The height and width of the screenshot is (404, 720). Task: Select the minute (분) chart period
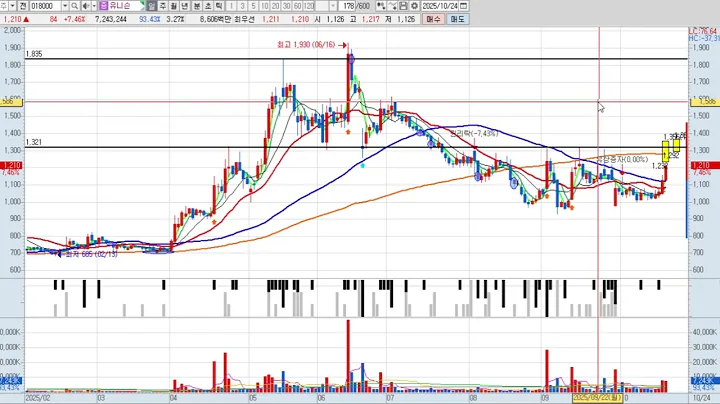pos(197,6)
